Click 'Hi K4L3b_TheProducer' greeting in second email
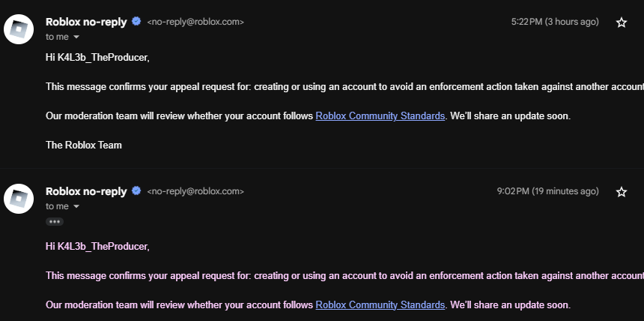The width and height of the screenshot is (644, 321). [x=97, y=246]
